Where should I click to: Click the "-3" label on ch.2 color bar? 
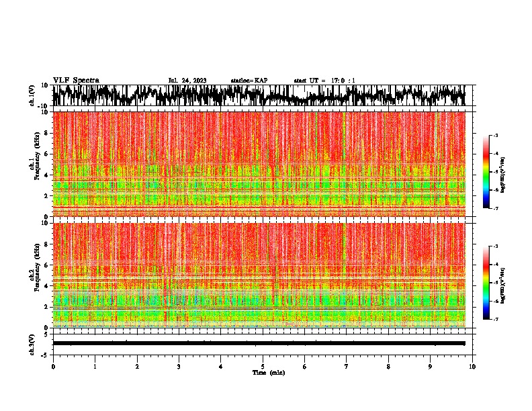click(496, 246)
